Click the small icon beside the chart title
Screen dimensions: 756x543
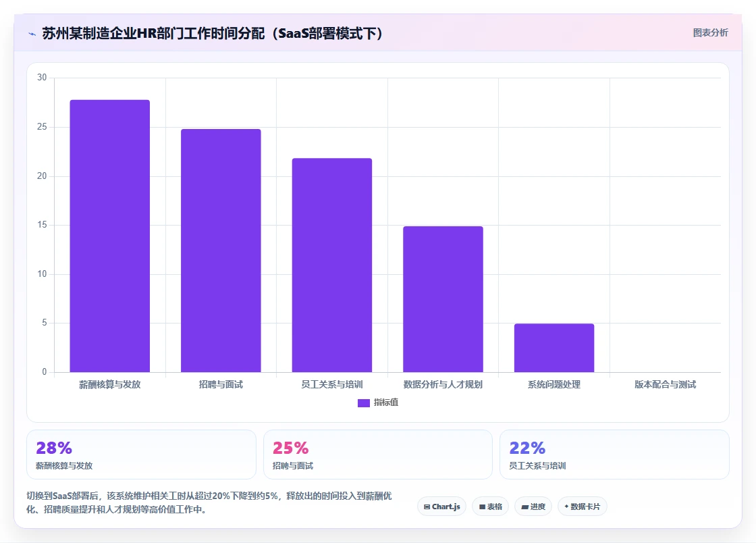click(32, 34)
